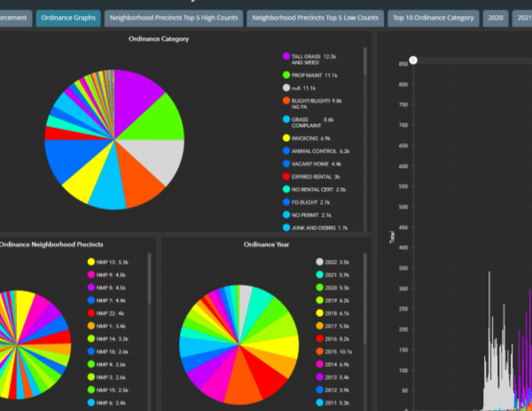Viewport: 532px width, 411px height.
Task: Toggle 2018 year legend entry
Action: [x=332, y=313]
